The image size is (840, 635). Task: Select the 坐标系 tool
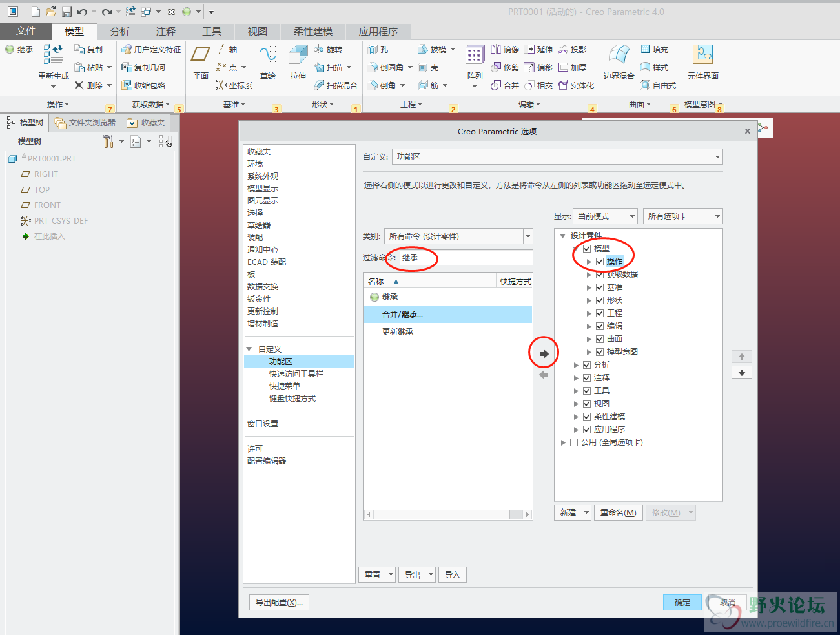click(234, 85)
